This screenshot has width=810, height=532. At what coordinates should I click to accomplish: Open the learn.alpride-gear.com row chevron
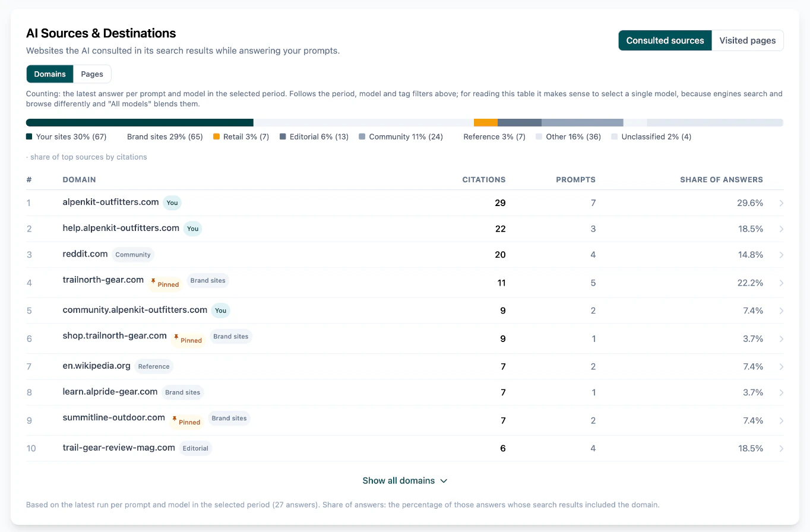[781, 392]
